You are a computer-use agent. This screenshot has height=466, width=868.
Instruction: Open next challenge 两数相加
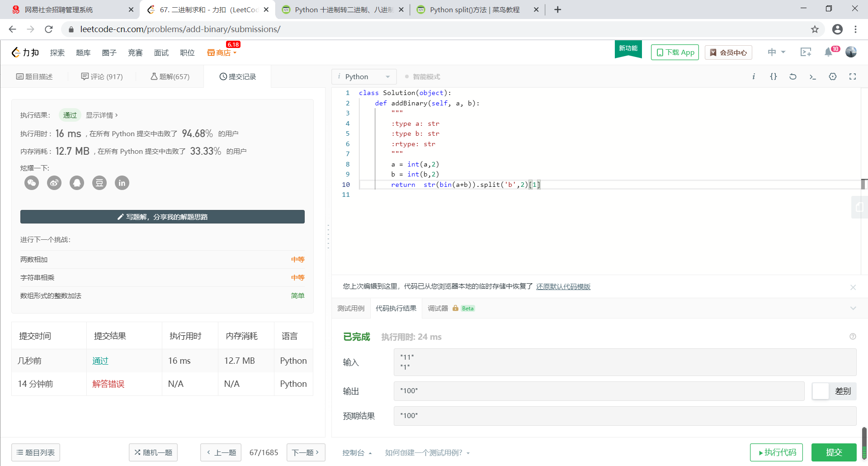pos(34,259)
